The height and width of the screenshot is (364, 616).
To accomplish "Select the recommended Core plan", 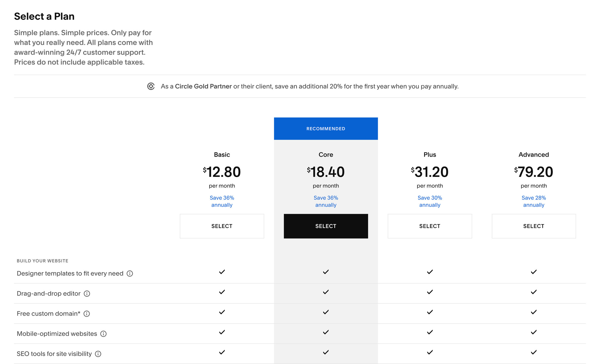I will [x=326, y=226].
